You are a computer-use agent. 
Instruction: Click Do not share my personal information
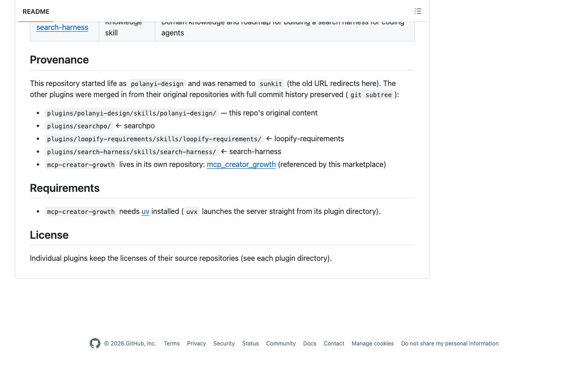tap(450, 344)
